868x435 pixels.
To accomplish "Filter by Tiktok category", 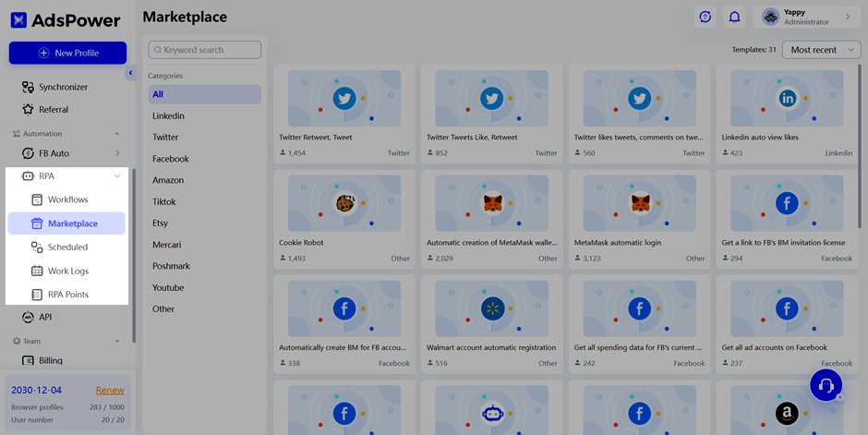I will pos(164,202).
